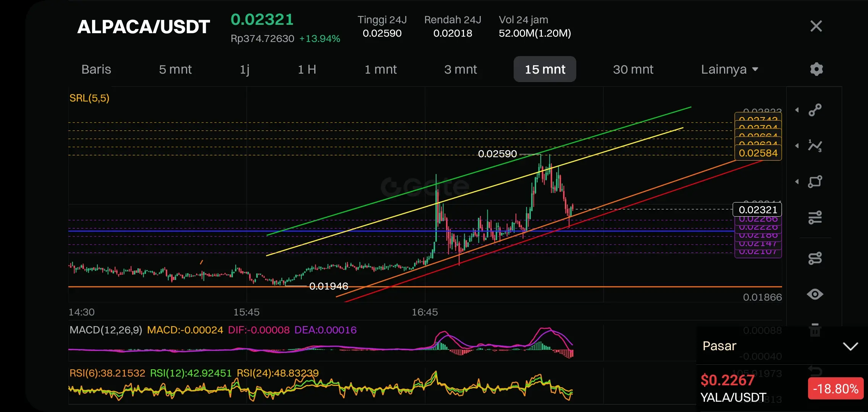Select the wave pattern drawing tool
The image size is (868, 412).
point(815,146)
